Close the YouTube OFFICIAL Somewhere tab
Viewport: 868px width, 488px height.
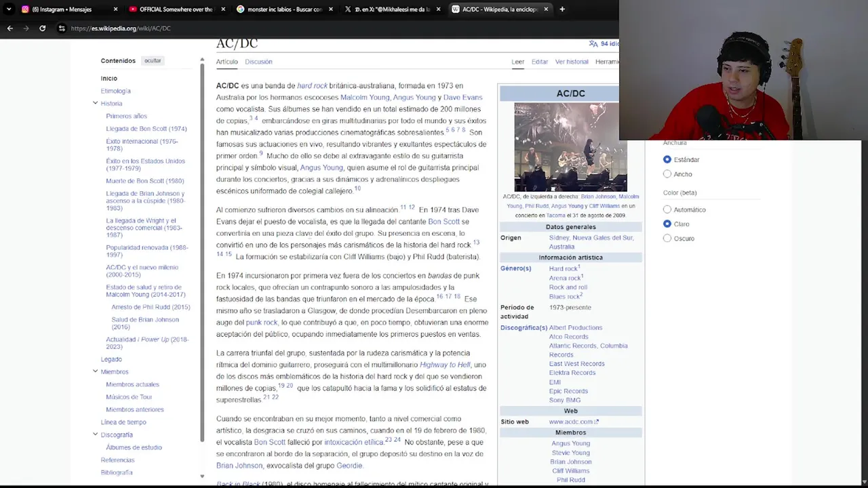[x=223, y=9]
